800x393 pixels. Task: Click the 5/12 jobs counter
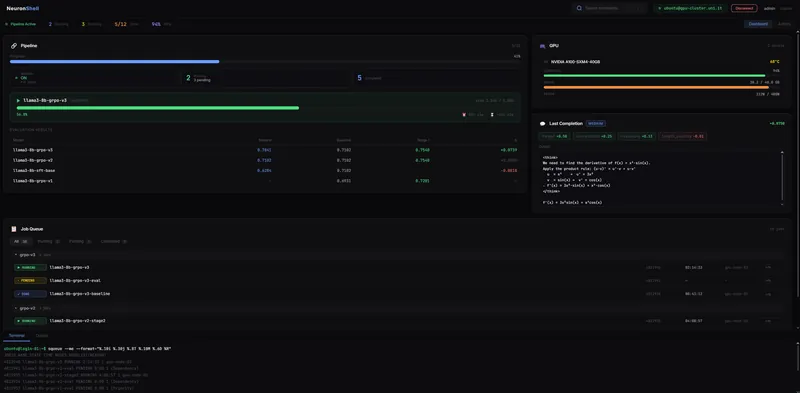pos(127,24)
